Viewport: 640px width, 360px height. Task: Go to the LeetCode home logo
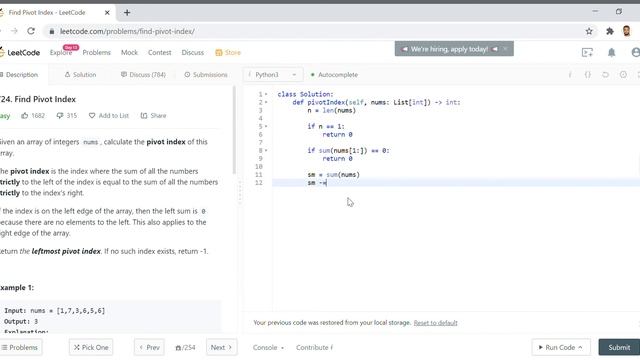tap(20, 52)
